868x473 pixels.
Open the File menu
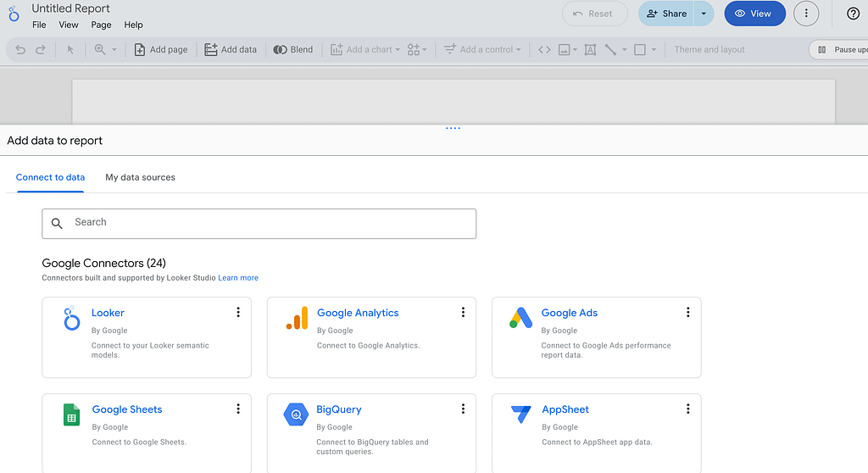(39, 25)
